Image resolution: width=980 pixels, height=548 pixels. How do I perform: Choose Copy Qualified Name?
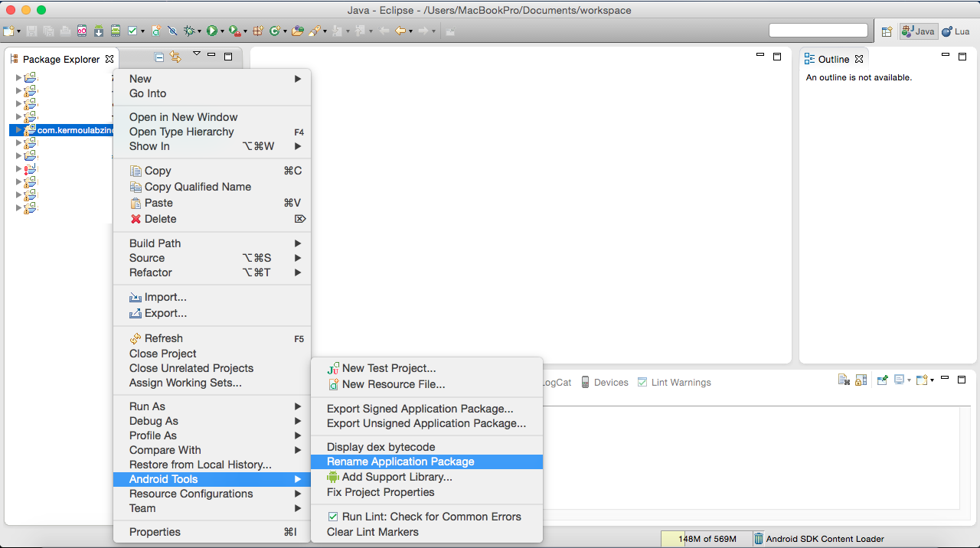click(x=212, y=187)
